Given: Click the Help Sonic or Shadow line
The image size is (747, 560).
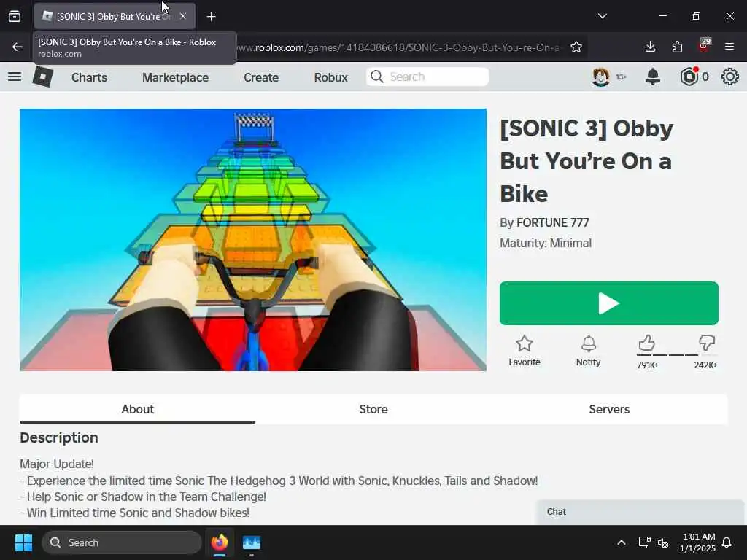Looking at the screenshot, I should pos(143,497).
